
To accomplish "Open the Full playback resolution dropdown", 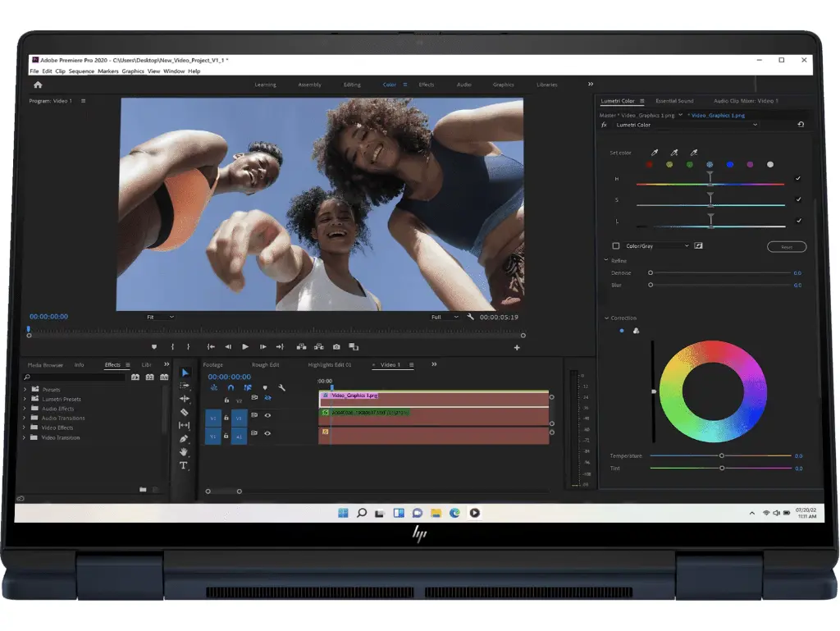I will (x=445, y=317).
